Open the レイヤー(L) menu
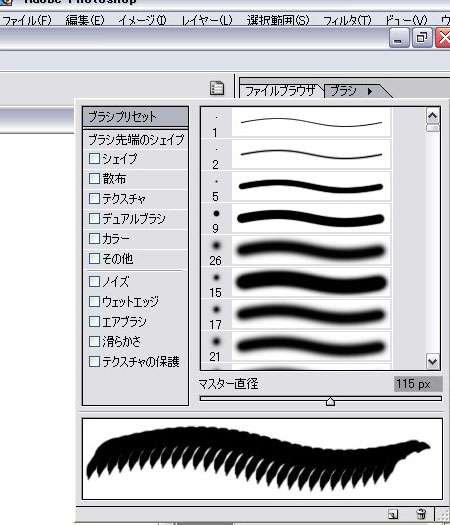The image size is (450, 525). 207,20
